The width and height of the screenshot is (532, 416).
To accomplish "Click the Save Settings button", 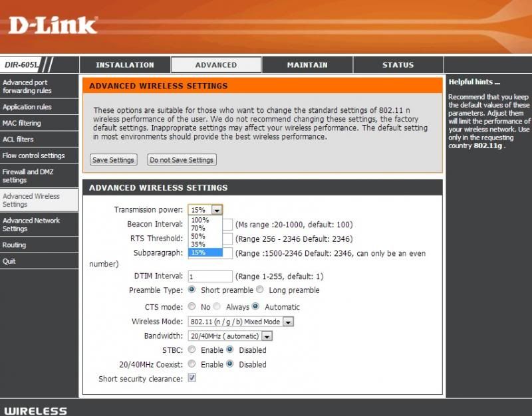I will tap(114, 160).
